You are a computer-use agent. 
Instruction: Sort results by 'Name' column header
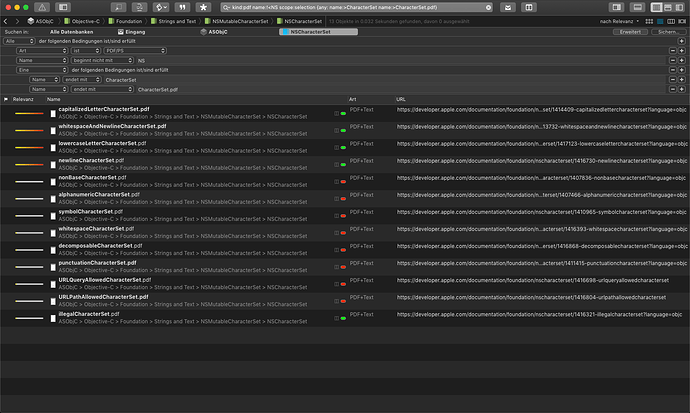click(x=54, y=99)
